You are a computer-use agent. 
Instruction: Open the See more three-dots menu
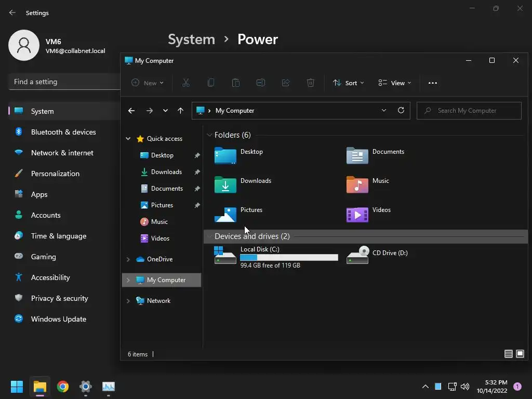(x=433, y=83)
